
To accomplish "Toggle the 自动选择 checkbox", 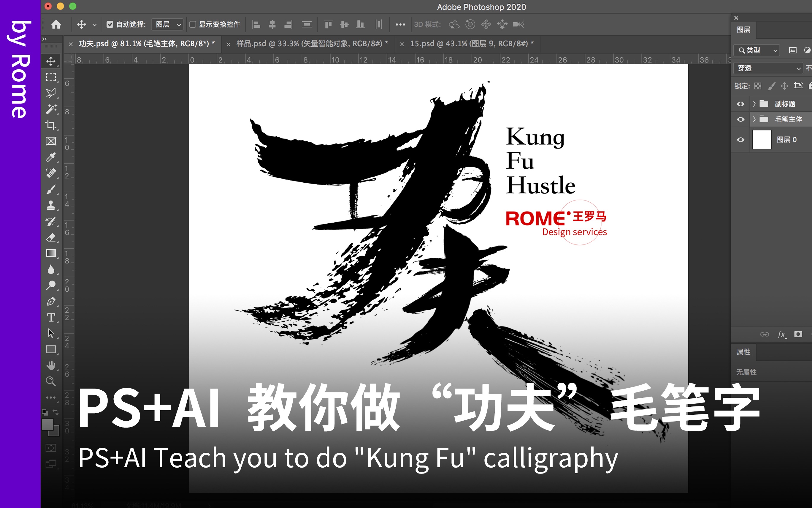I will (x=110, y=24).
